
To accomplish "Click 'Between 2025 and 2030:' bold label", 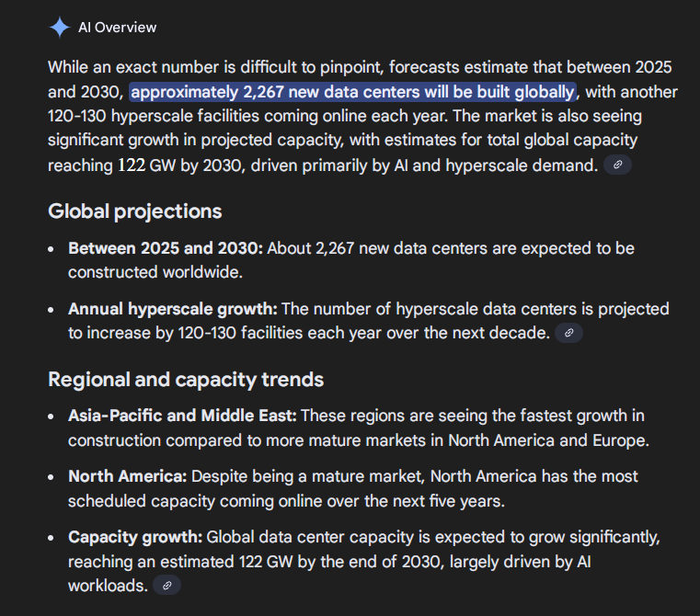I will 166,248.
